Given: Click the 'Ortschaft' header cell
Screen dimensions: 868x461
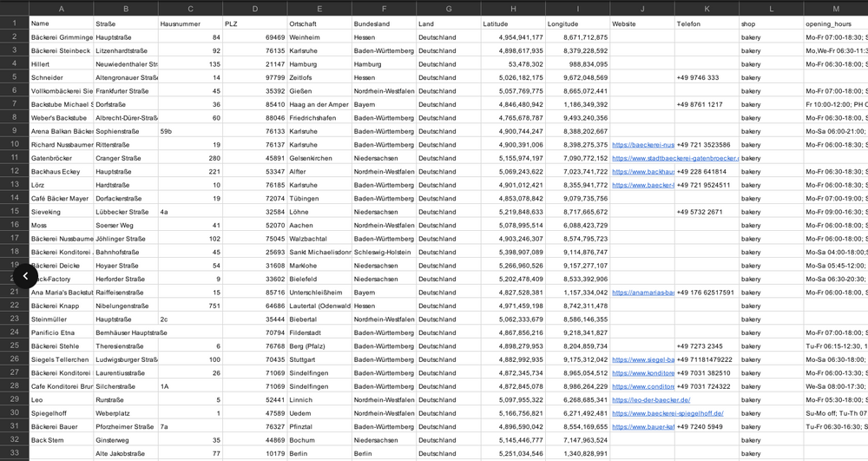Looking at the screenshot, I should pos(319,23).
